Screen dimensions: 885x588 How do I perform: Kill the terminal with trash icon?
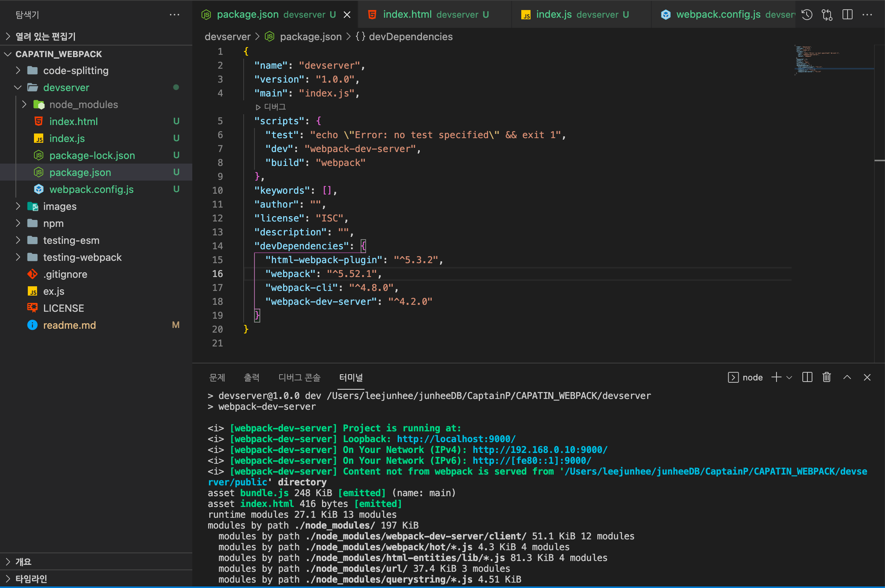(827, 377)
